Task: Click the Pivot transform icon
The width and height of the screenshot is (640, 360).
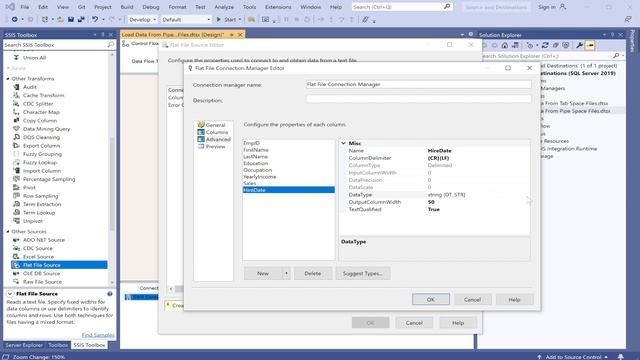Action: (16, 187)
